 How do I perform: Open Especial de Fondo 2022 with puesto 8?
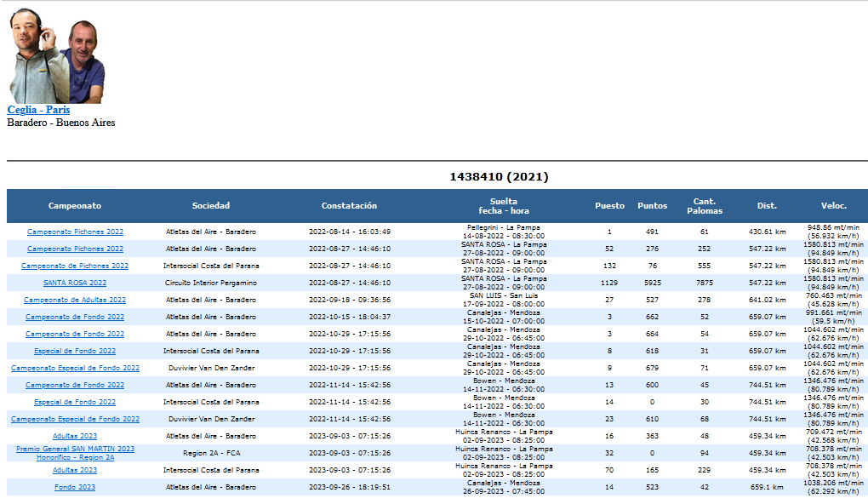75,351
